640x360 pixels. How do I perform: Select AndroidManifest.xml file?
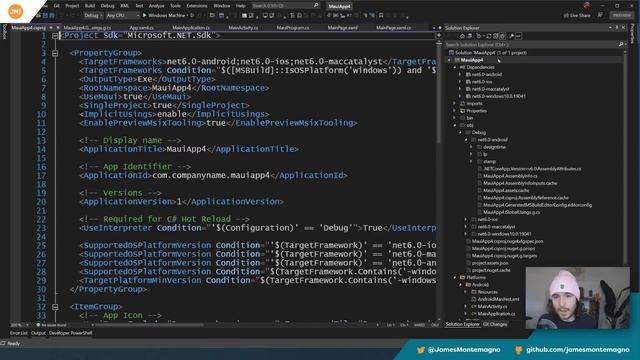point(498,299)
